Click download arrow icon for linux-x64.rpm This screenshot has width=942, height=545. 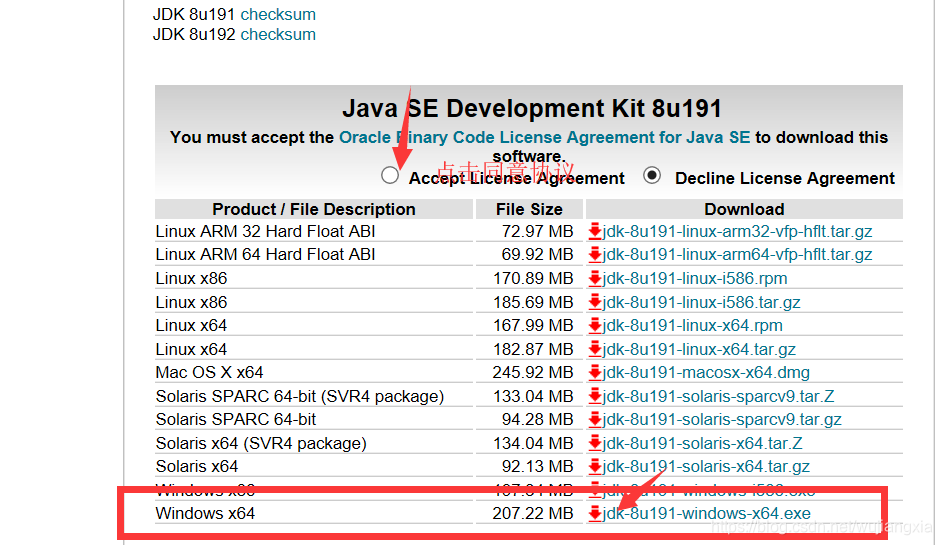595,326
